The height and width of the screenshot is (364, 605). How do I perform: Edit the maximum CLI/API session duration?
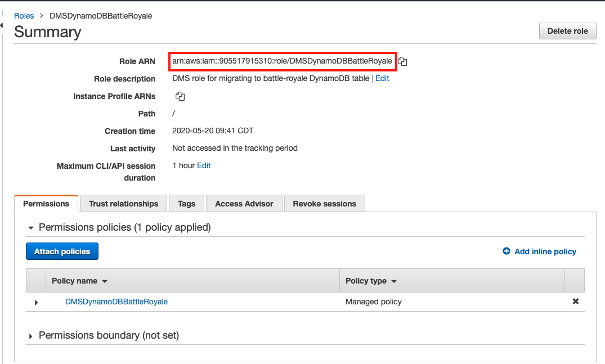[x=204, y=165]
